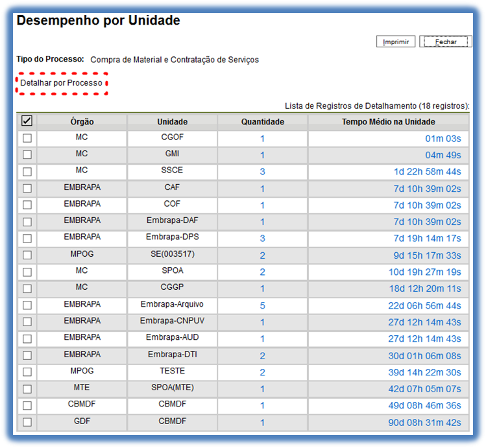Click the Tempo Médio na Unidade header

pyautogui.click(x=388, y=122)
